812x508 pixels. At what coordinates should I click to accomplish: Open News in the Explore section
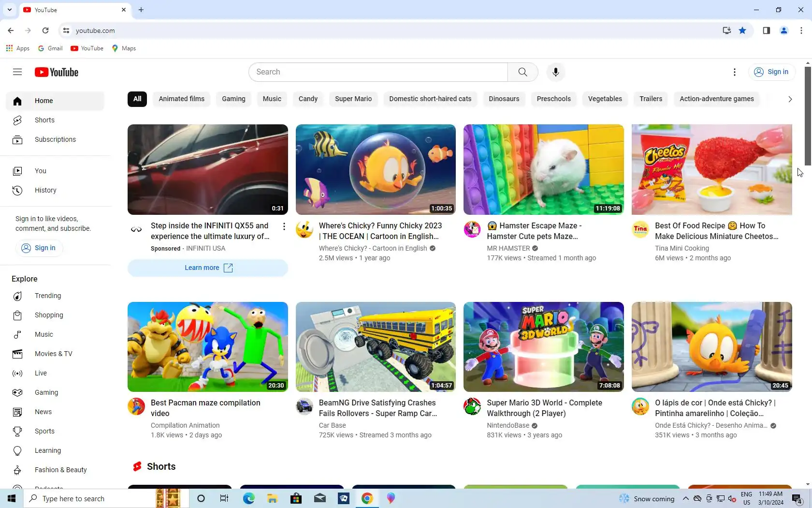pos(55,412)
